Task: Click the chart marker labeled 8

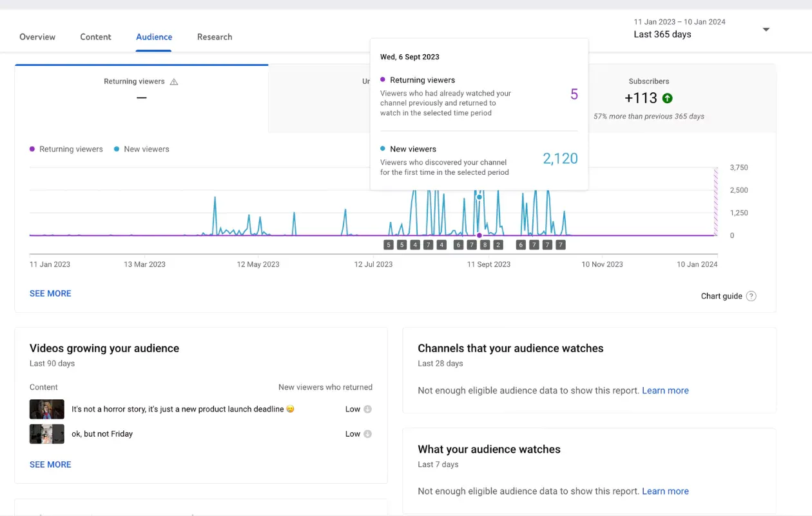Action: click(x=485, y=245)
